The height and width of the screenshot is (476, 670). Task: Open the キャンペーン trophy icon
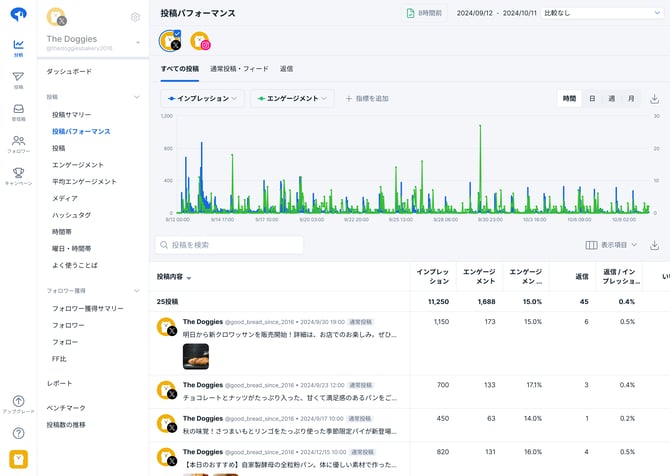coord(18,174)
